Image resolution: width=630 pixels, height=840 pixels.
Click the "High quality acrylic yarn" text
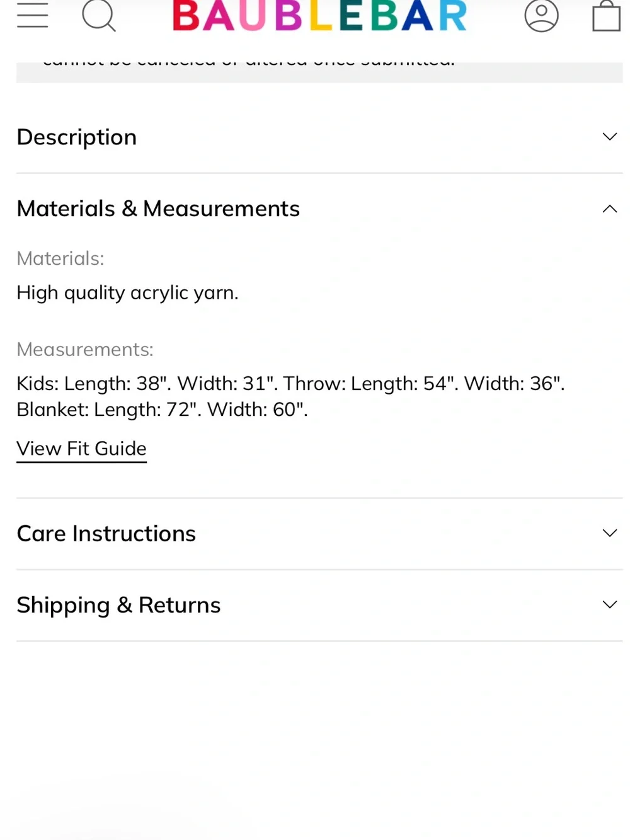coord(127,293)
